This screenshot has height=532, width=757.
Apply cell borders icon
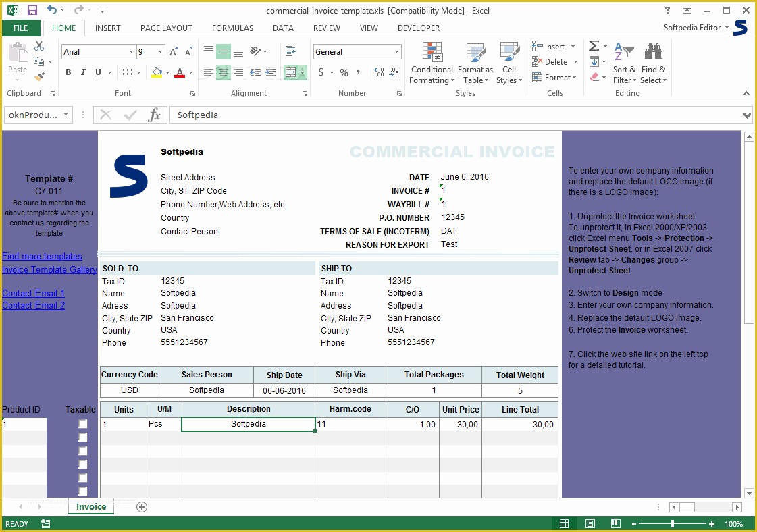[127, 72]
